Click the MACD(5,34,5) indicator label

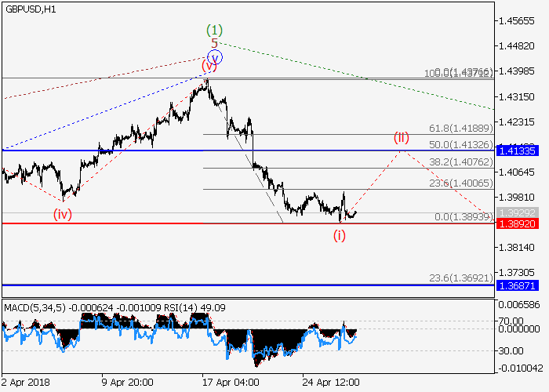[35, 308]
